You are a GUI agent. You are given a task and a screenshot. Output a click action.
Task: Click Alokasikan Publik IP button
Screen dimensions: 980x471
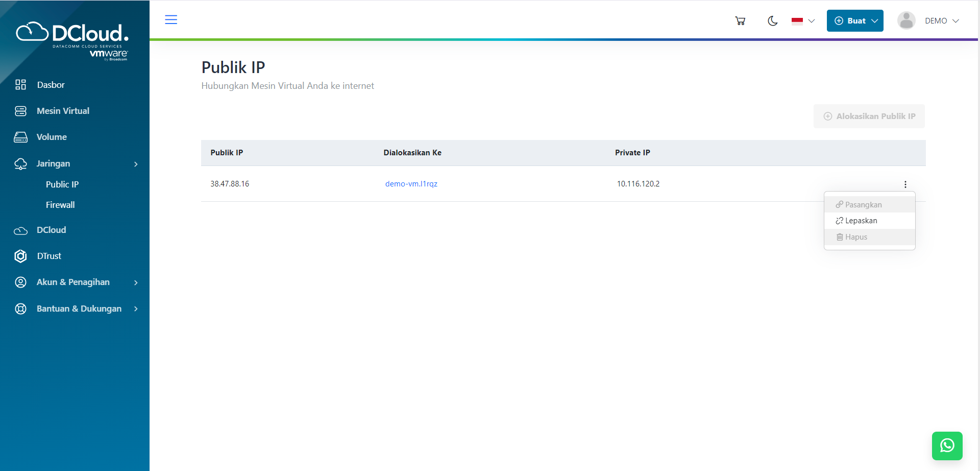869,116
